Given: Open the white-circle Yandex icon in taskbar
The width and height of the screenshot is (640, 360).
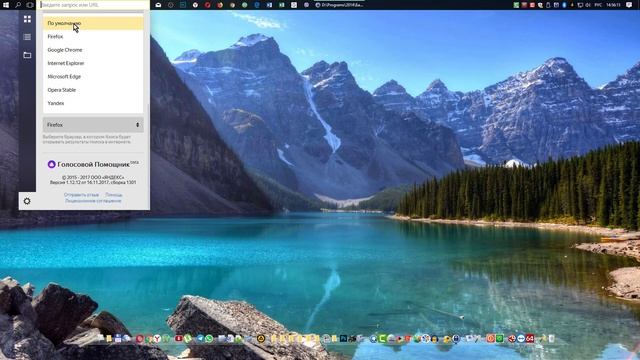Looking at the screenshot, I should click(195, 5).
